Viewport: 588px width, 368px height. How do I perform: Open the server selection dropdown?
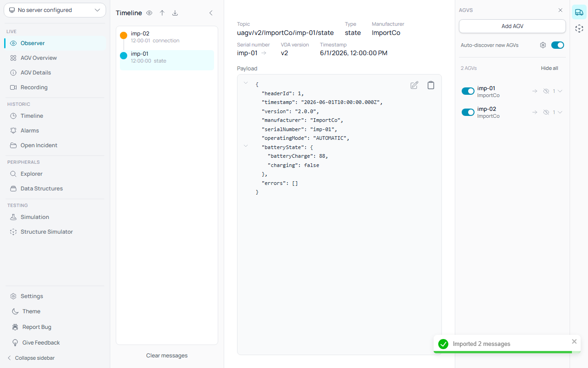coord(55,10)
